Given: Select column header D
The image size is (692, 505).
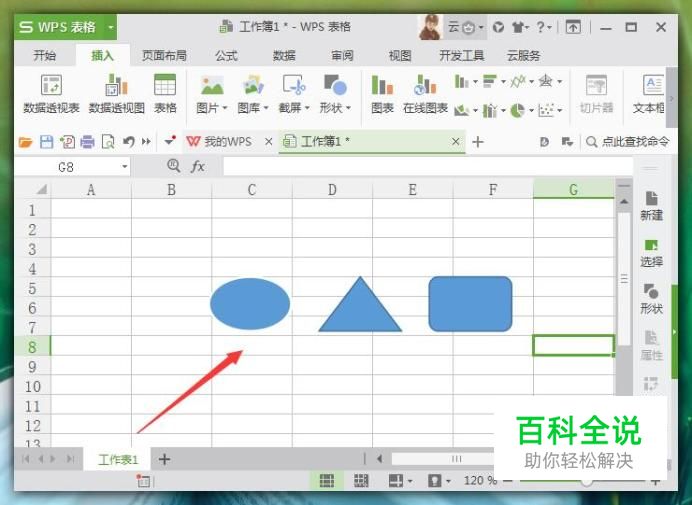Looking at the screenshot, I should point(332,189).
